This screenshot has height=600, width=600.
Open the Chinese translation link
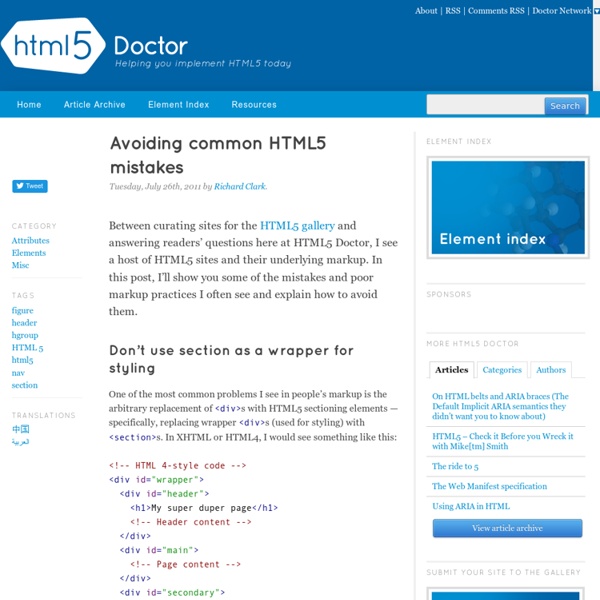click(20, 429)
